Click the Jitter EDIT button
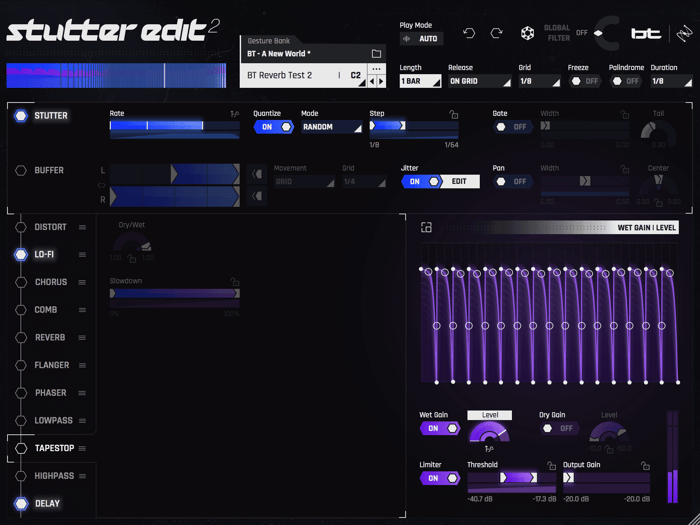The image size is (700, 525). (459, 182)
